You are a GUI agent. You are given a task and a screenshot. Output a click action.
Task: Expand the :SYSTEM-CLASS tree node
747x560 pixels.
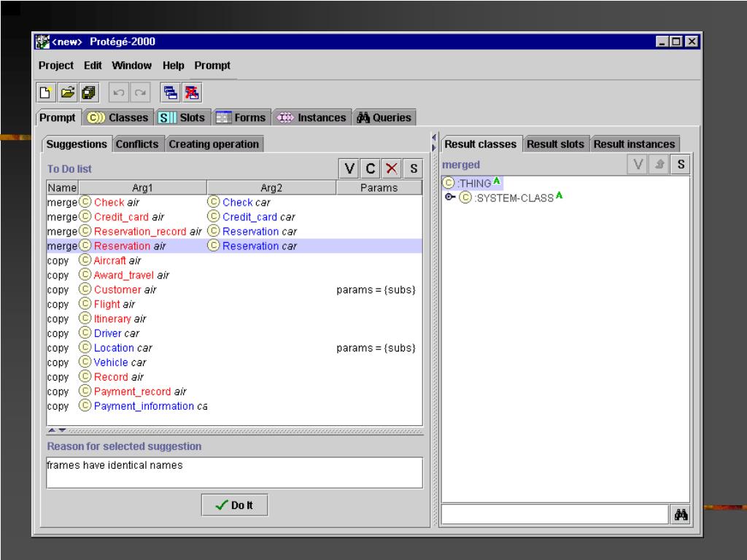[449, 197]
